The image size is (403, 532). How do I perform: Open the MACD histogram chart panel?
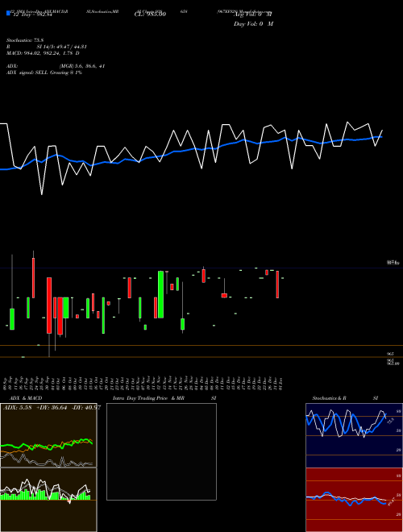click(x=48, y=500)
